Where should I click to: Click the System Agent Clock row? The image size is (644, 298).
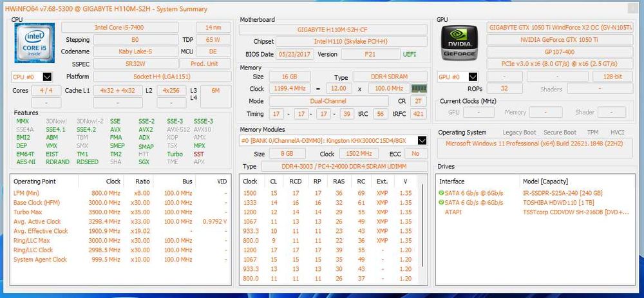[x=120, y=259]
